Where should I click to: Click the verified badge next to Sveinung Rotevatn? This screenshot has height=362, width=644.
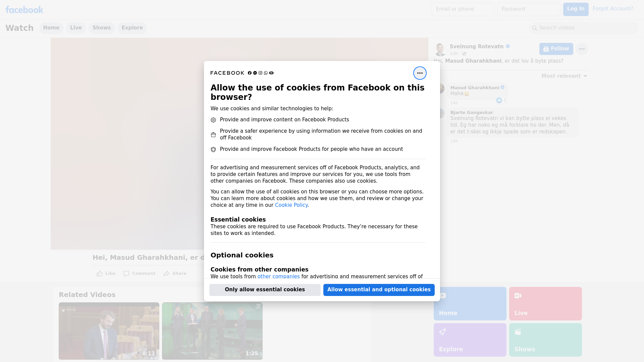(x=508, y=47)
